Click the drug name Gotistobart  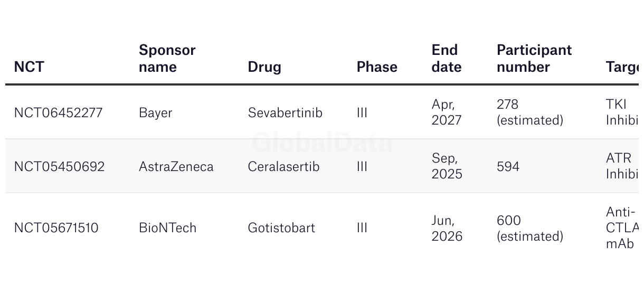click(281, 228)
